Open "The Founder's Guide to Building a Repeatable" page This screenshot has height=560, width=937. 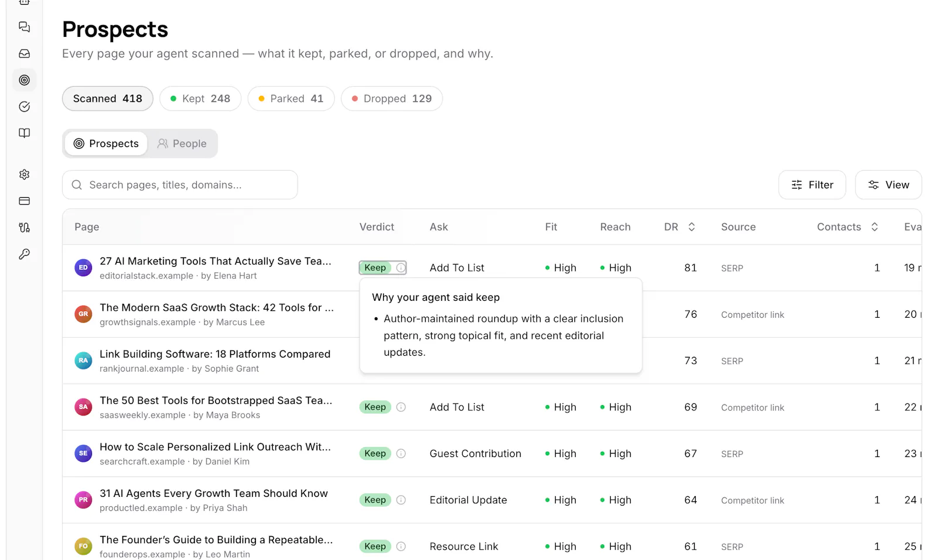216,540
